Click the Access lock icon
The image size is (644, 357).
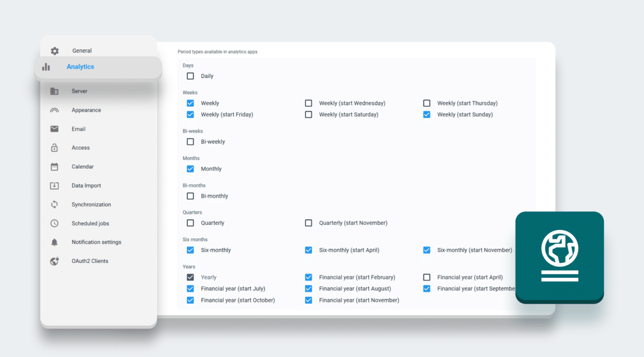click(x=54, y=148)
